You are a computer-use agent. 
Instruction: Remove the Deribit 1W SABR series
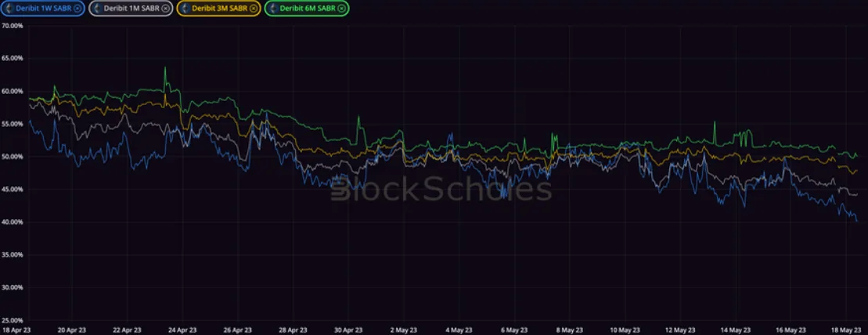click(77, 9)
